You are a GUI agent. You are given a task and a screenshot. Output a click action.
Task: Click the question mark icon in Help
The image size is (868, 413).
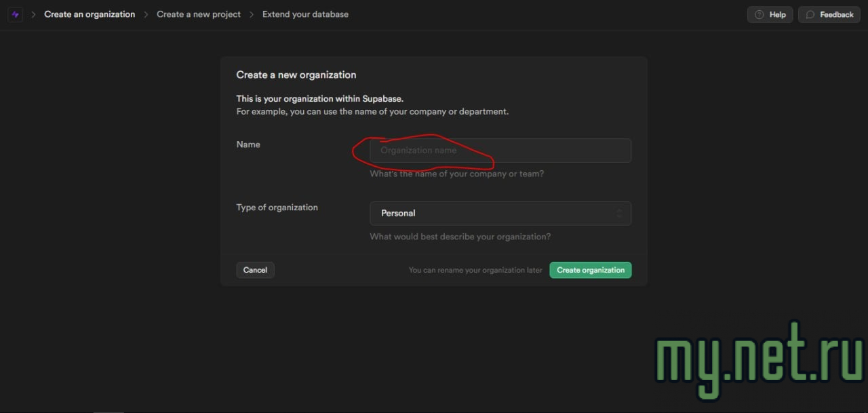click(759, 15)
